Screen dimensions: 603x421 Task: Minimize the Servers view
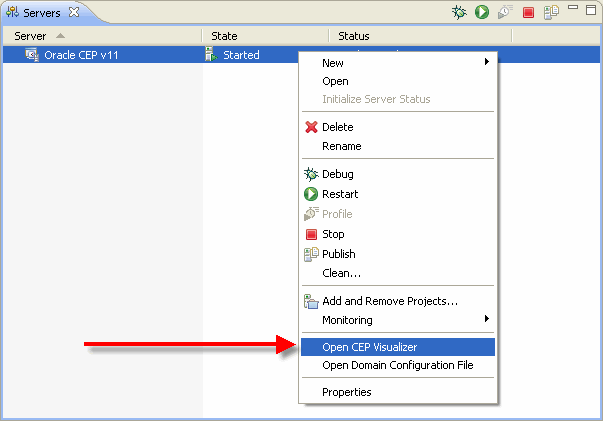573,7
